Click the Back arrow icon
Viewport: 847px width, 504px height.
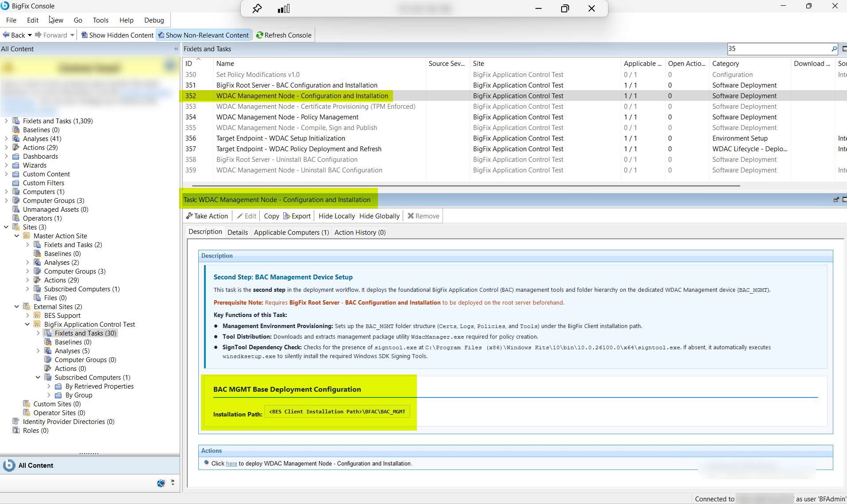click(6, 35)
